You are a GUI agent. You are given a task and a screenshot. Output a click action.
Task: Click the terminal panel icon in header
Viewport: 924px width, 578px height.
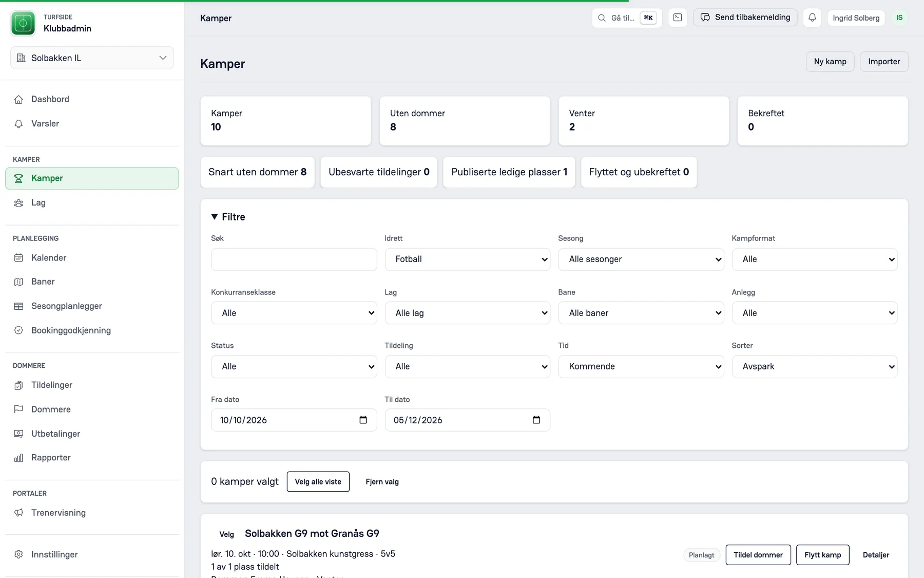[x=678, y=17]
